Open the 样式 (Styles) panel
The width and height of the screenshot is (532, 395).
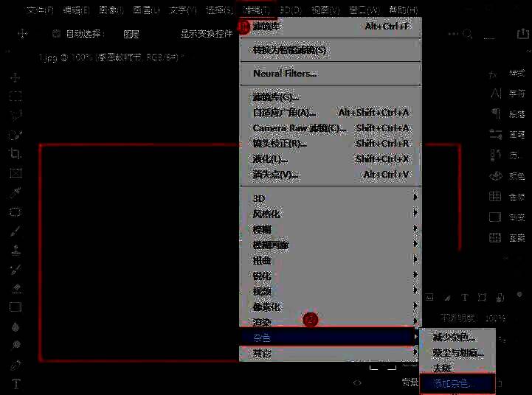coord(508,74)
